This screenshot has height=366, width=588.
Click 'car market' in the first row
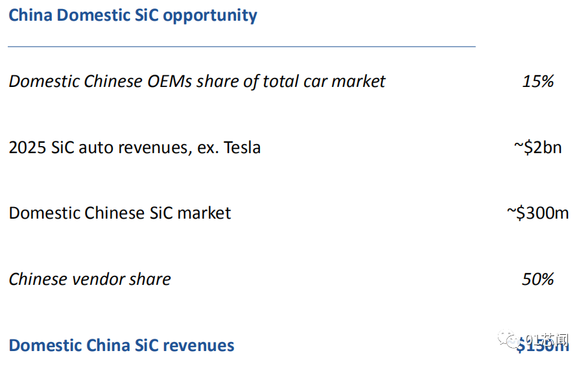tap(344, 82)
